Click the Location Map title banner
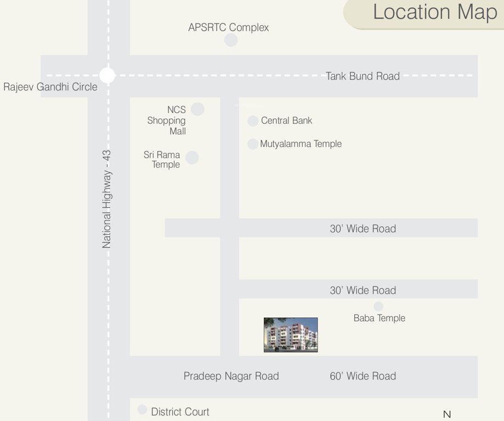This screenshot has width=504, height=421. pyautogui.click(x=434, y=12)
